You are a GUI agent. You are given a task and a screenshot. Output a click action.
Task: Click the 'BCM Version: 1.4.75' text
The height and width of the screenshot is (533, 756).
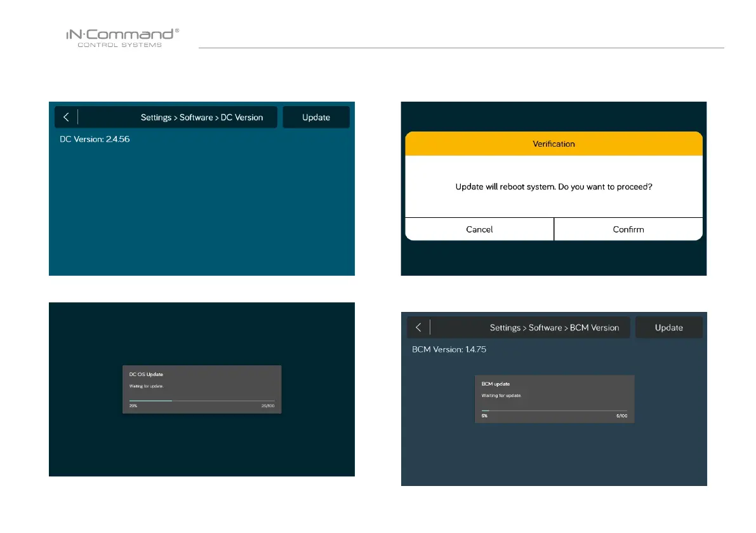(449, 349)
